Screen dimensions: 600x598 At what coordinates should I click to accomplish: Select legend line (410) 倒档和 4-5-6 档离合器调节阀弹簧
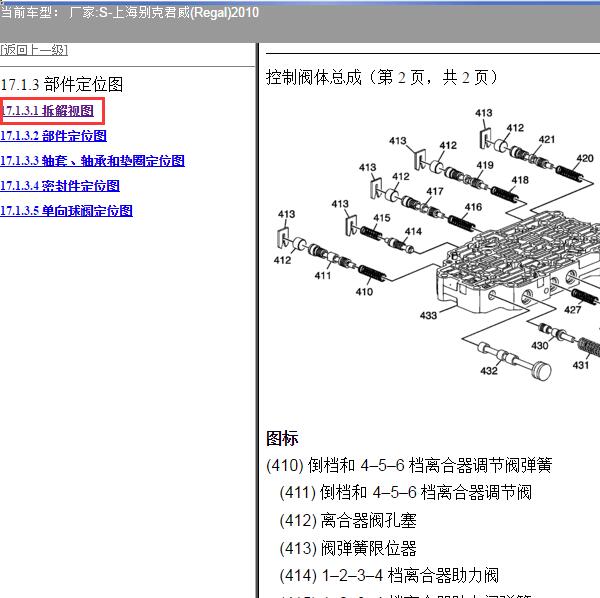(x=409, y=465)
